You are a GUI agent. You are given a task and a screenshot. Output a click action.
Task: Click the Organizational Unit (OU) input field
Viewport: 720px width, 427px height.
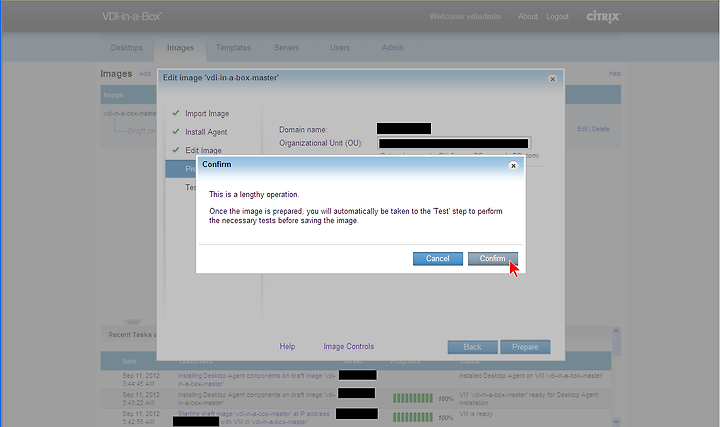(454, 143)
